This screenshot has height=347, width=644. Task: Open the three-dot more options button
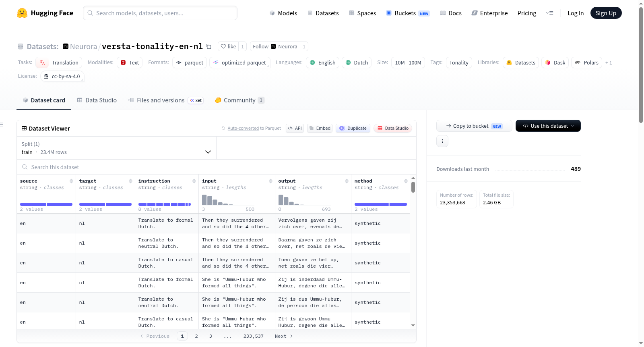[x=442, y=141]
